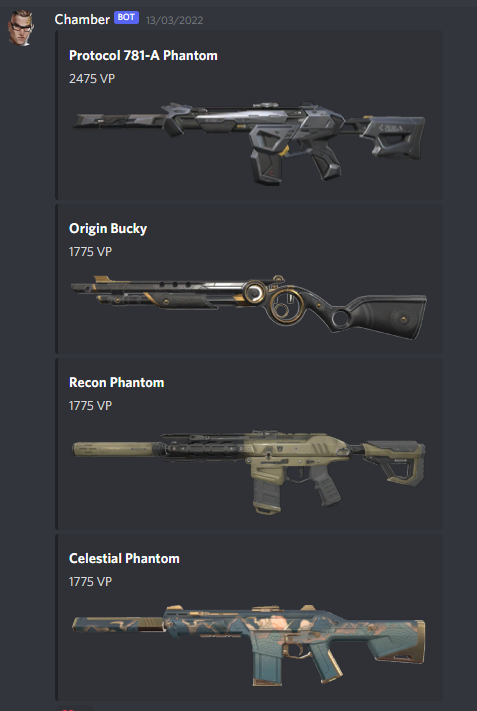Image resolution: width=477 pixels, height=711 pixels.
Task: Open the Protocol 781-A Phantom weapon image
Action: (249, 142)
